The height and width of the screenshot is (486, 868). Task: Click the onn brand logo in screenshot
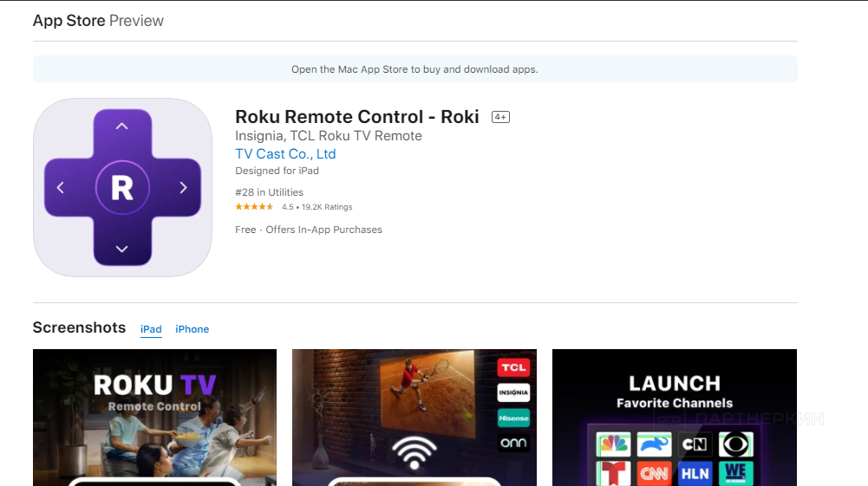click(513, 443)
